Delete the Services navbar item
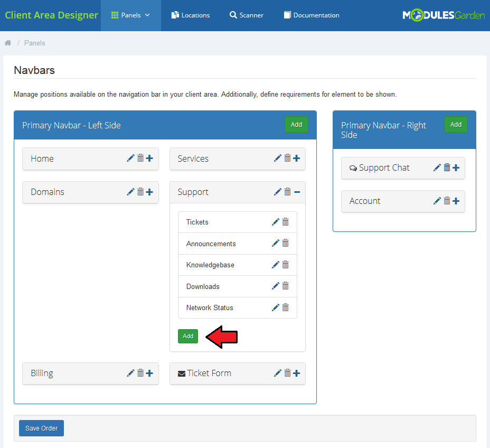The image size is (490, 448). (287, 158)
